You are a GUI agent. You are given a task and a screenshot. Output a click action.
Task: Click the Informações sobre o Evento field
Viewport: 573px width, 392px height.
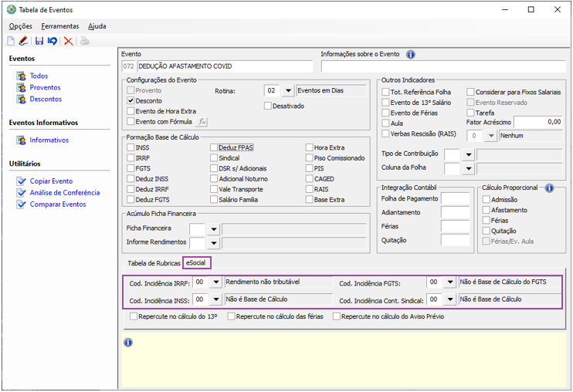click(443, 66)
